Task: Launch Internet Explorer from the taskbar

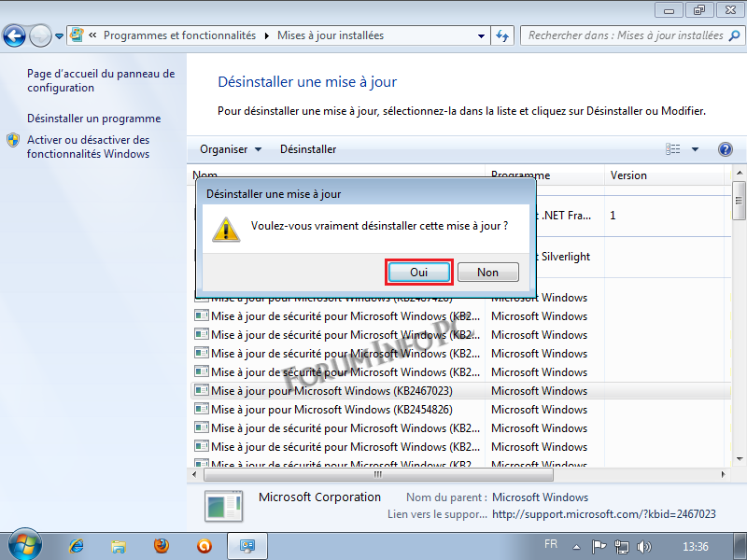Action: point(77,546)
